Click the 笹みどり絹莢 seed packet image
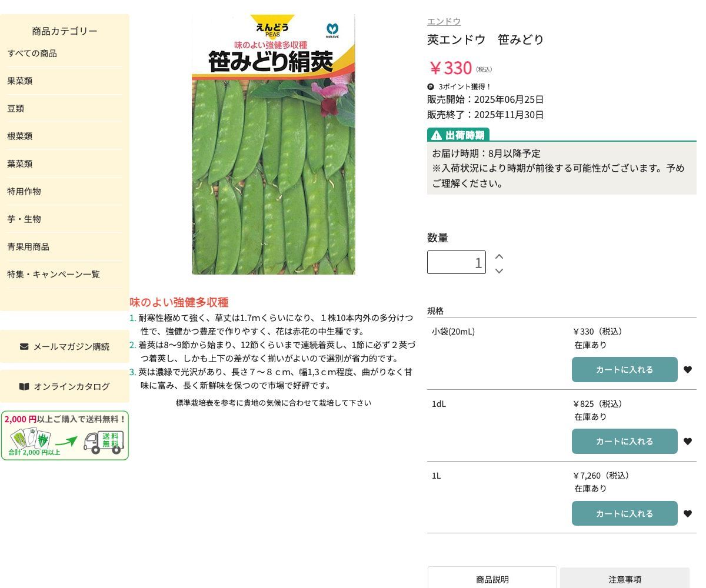The width and height of the screenshot is (706, 588). pos(274,145)
